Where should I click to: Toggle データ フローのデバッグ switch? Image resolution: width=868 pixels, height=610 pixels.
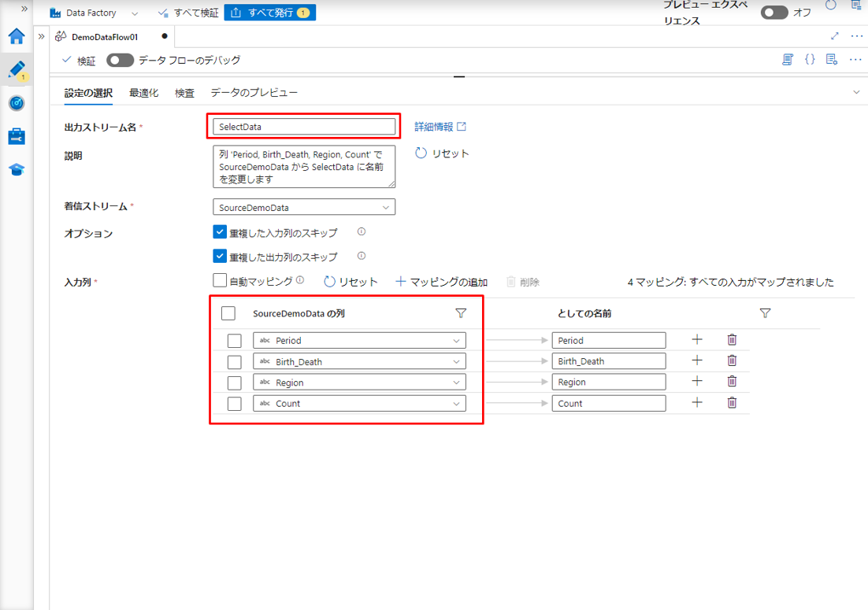pyautogui.click(x=121, y=60)
